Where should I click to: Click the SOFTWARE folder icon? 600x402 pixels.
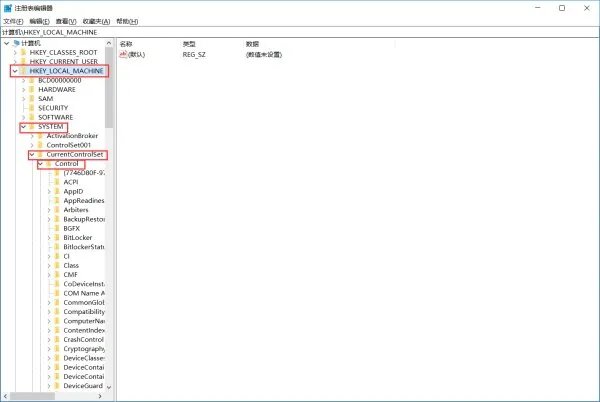coord(33,117)
